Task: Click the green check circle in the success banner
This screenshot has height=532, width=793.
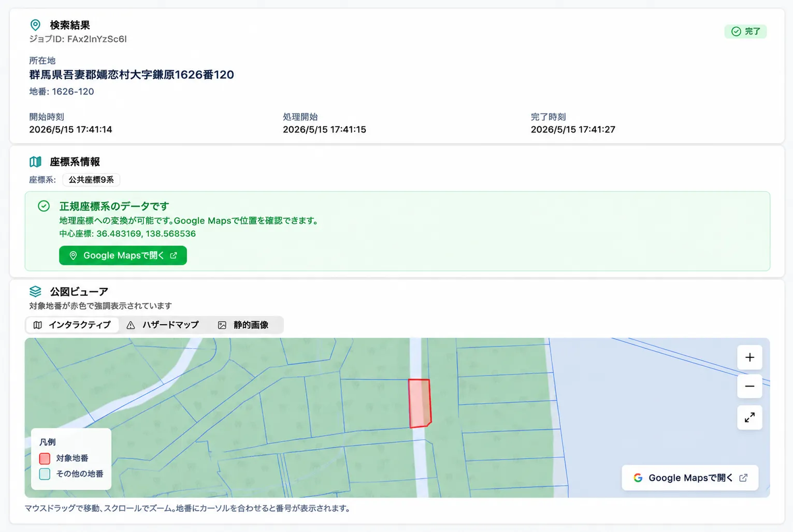Action: point(44,206)
